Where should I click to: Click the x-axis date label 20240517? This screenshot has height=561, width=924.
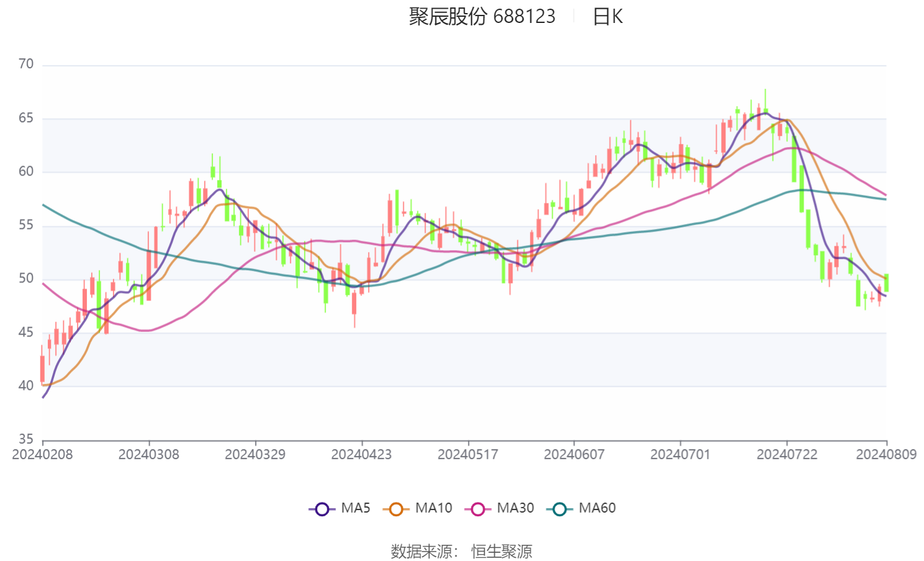tap(468, 454)
